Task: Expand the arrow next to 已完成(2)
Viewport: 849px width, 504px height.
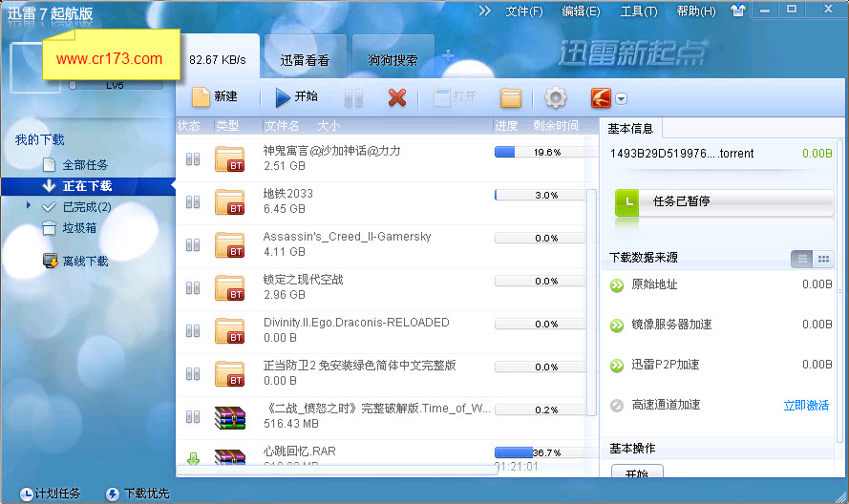Action: 29,206
